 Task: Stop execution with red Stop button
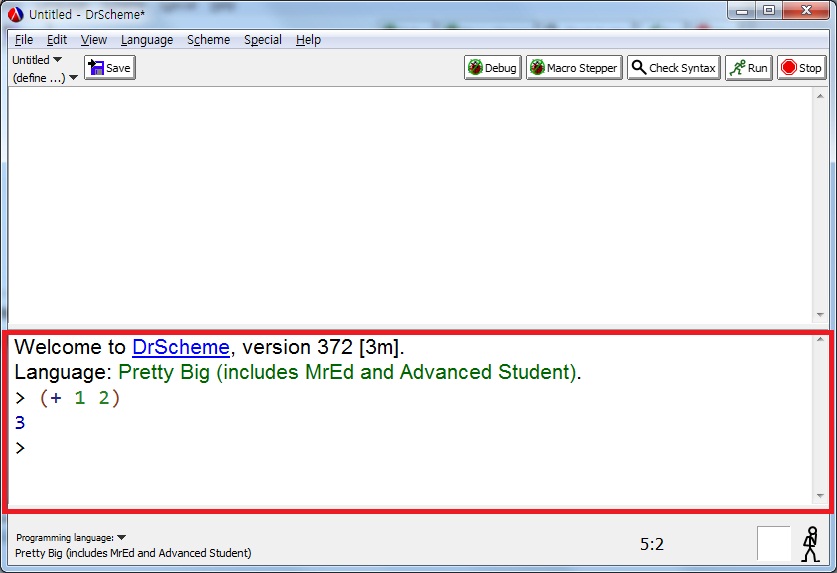coord(801,68)
